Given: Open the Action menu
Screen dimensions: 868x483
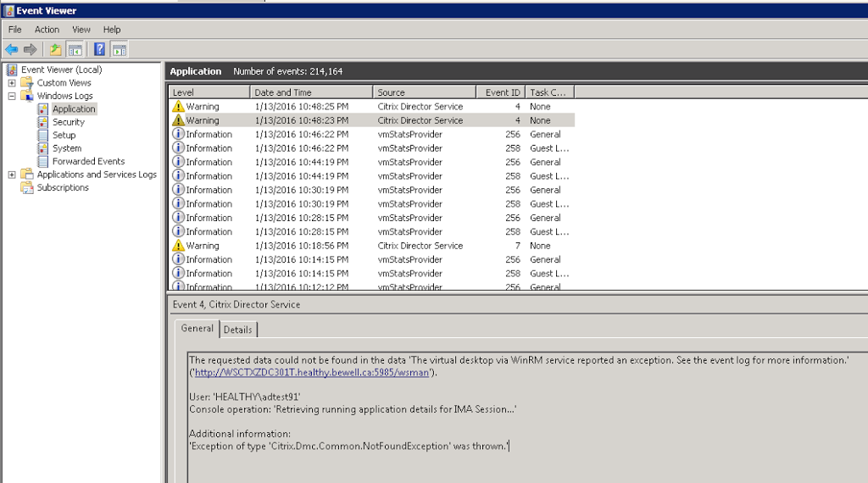Looking at the screenshot, I should (47, 30).
